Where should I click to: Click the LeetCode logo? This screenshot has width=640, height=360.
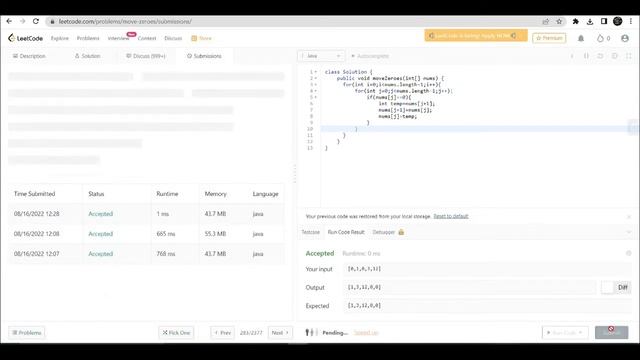point(25,38)
